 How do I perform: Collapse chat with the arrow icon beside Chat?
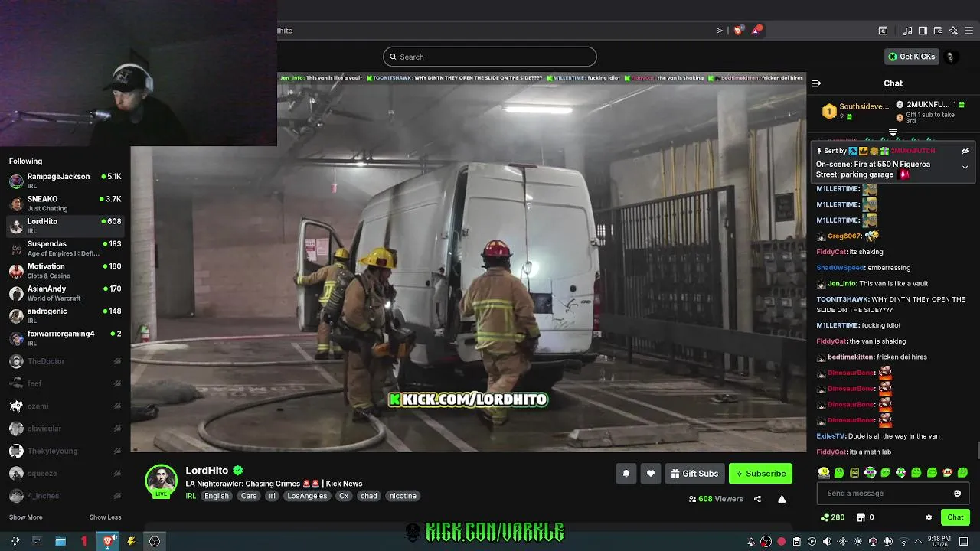tap(816, 83)
